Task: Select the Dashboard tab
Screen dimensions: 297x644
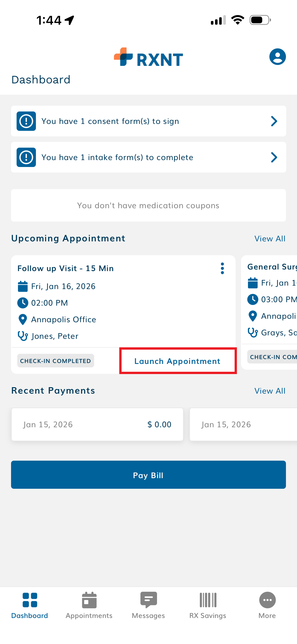Action: (30, 605)
